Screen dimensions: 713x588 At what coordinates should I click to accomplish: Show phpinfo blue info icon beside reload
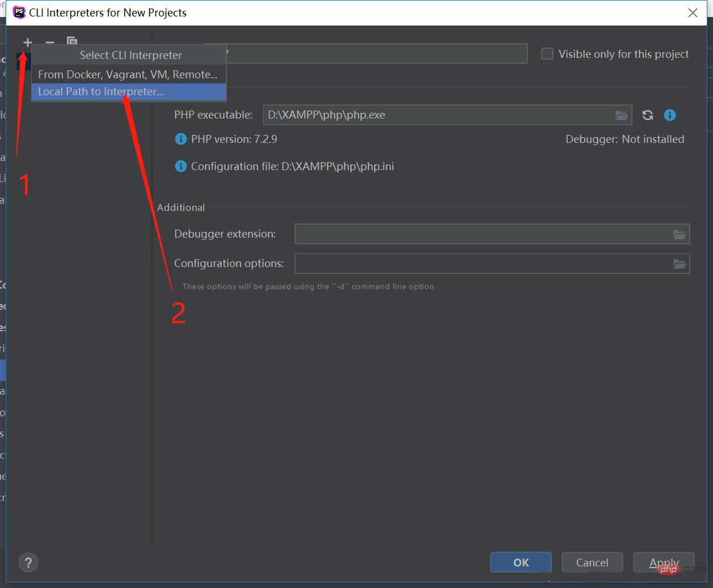(670, 115)
